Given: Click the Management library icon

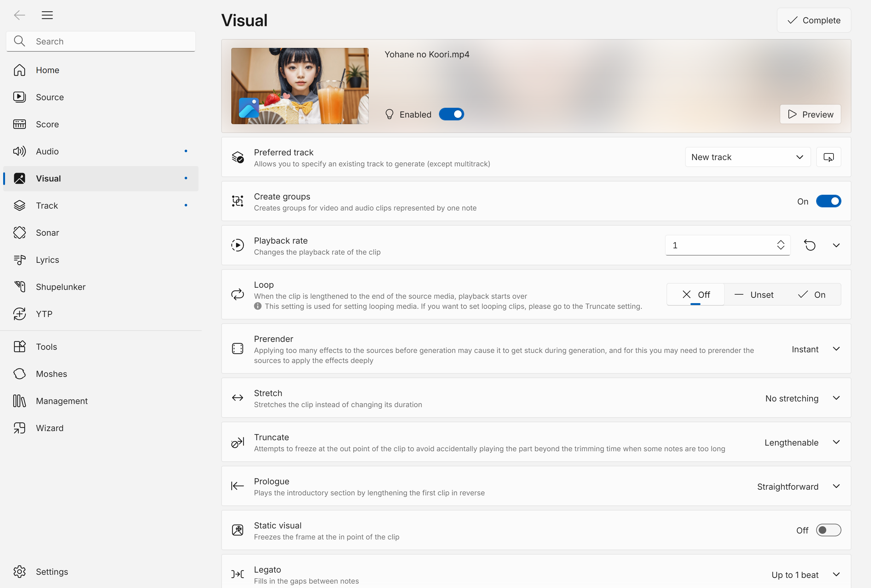Looking at the screenshot, I should (x=20, y=401).
